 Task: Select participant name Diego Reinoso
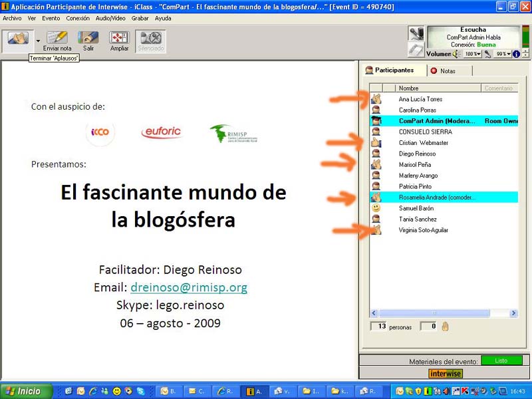click(418, 154)
